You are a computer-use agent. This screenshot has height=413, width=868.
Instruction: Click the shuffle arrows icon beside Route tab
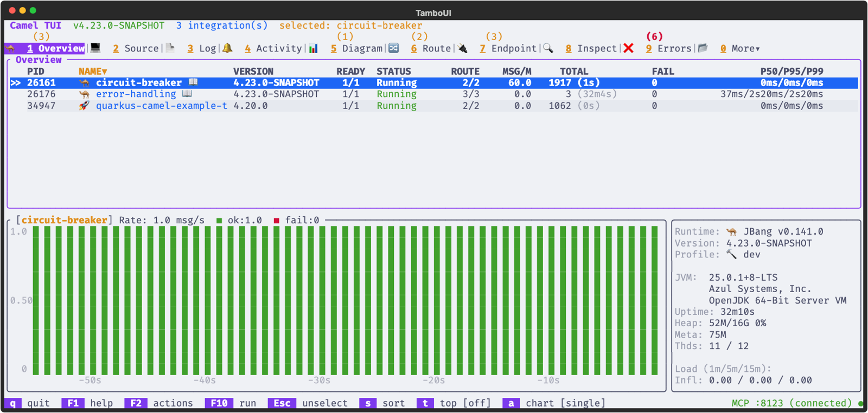[394, 48]
